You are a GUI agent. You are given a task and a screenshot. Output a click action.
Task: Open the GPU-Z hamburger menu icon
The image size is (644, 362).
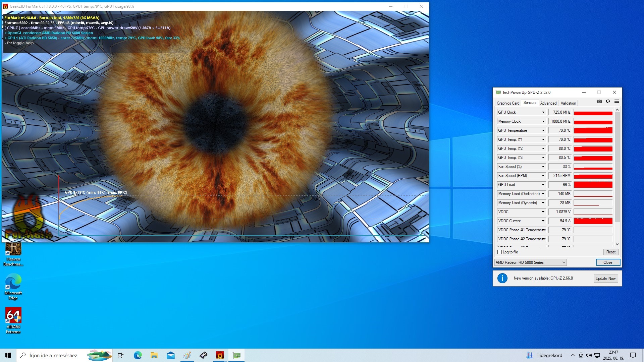point(616,102)
